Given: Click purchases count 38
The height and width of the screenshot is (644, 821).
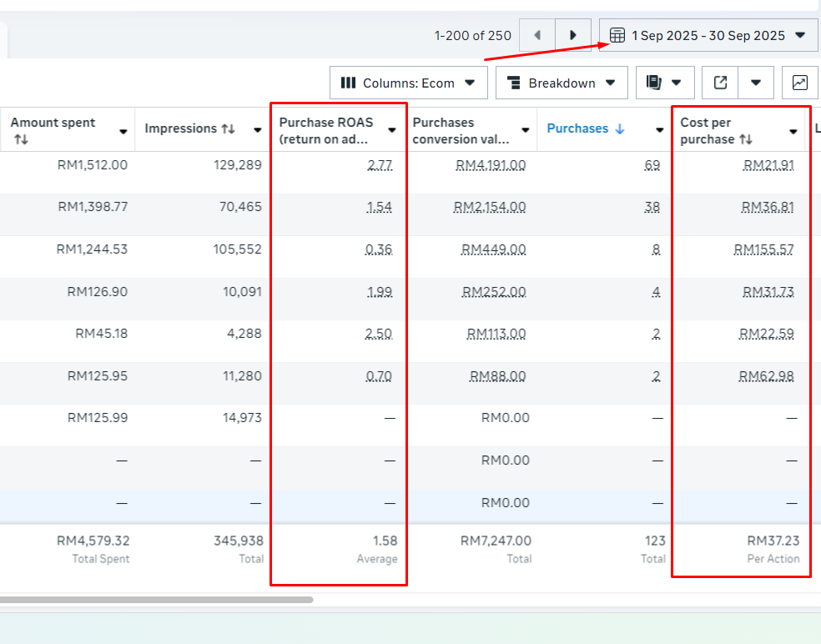Looking at the screenshot, I should pos(652,208).
